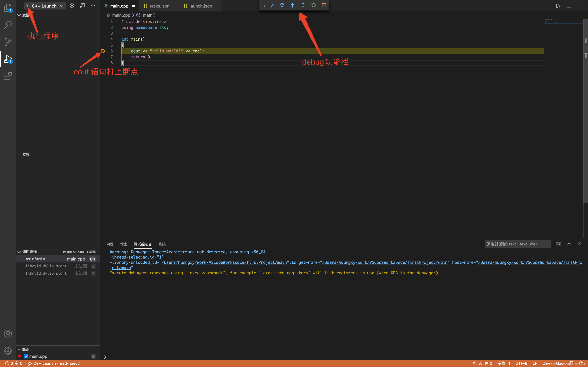The height and width of the screenshot is (367, 588).
Task: Open the Extensions view in activity bar
Action: pyautogui.click(x=8, y=76)
